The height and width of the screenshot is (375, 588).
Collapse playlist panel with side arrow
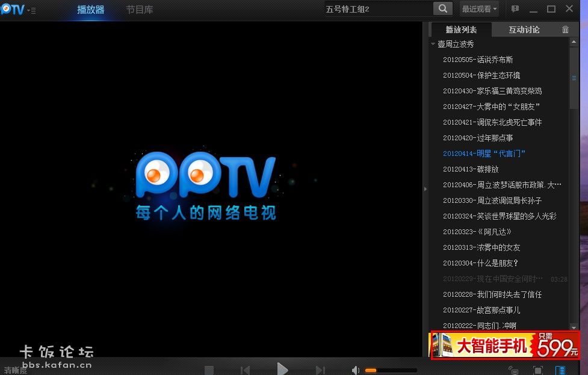426,189
